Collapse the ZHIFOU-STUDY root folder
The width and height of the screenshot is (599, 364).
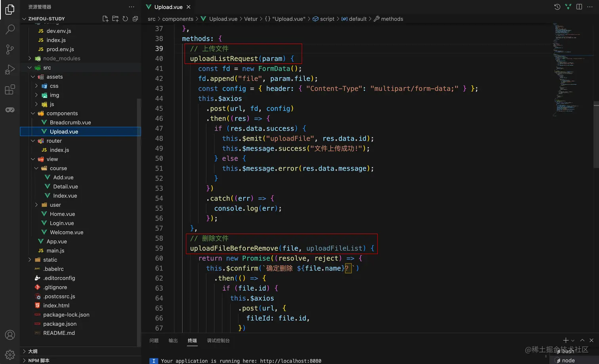coord(24,19)
